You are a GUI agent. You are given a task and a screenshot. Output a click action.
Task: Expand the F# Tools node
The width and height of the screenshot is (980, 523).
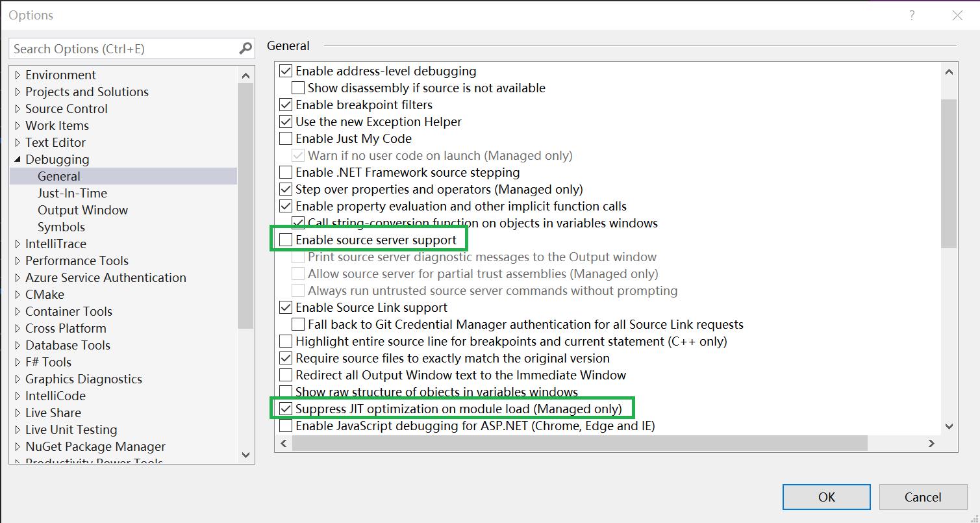point(18,363)
